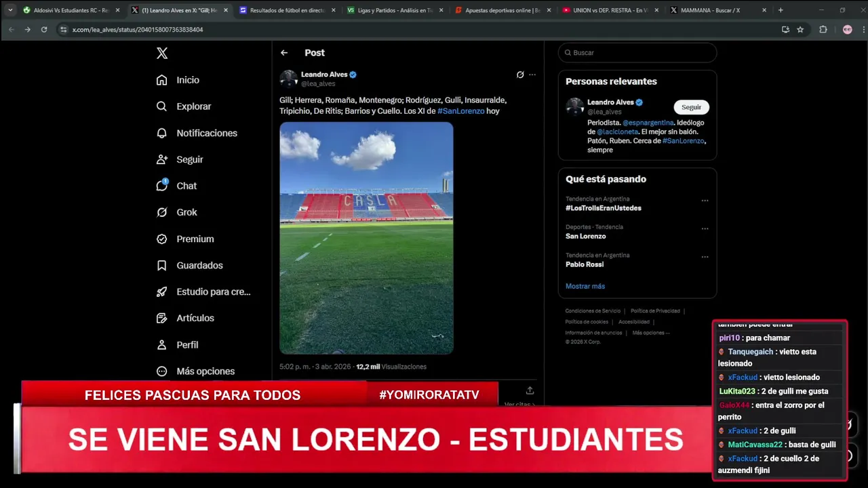868x488 pixels.
Task: Switch to Ligas y Partidos tab
Action: pos(395,10)
